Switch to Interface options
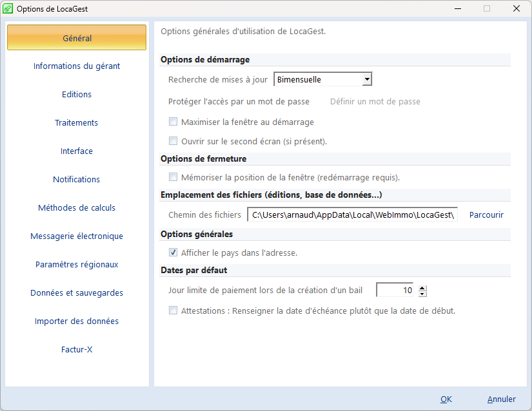This screenshot has width=532, height=411. [x=77, y=151]
